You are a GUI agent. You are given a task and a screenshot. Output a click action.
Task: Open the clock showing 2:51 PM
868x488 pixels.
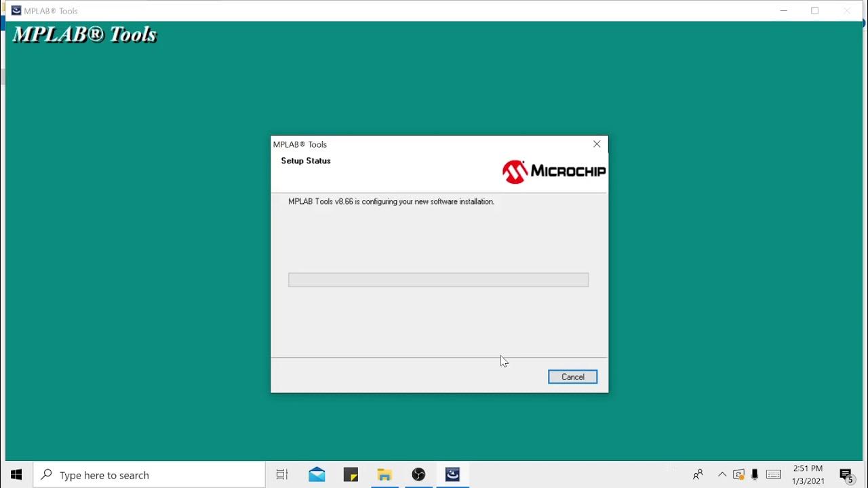point(808,475)
